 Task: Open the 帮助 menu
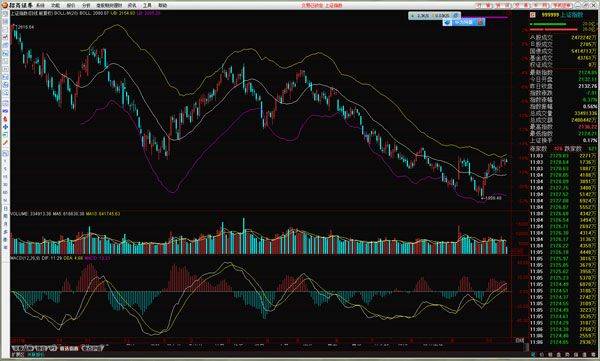163,5
